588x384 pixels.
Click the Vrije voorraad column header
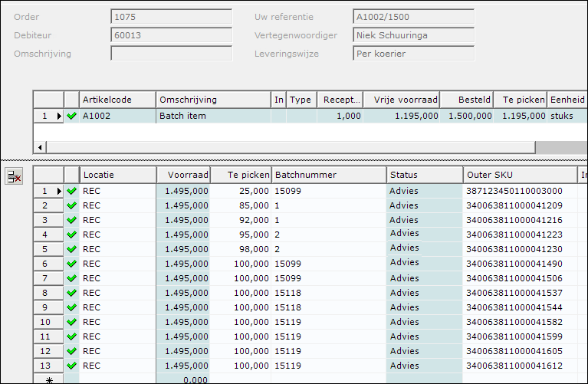click(x=402, y=100)
